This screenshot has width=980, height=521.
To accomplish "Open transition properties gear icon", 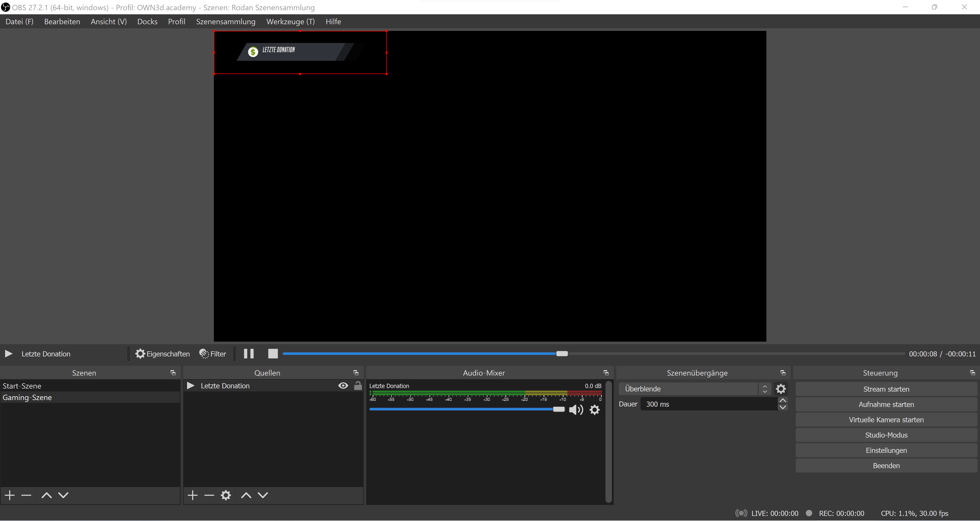I will coord(781,389).
